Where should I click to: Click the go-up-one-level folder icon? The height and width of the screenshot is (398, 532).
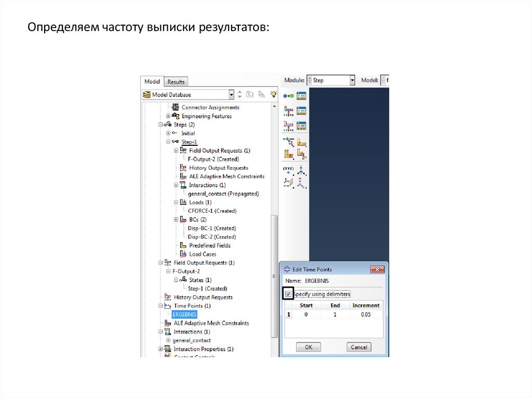coord(250,94)
